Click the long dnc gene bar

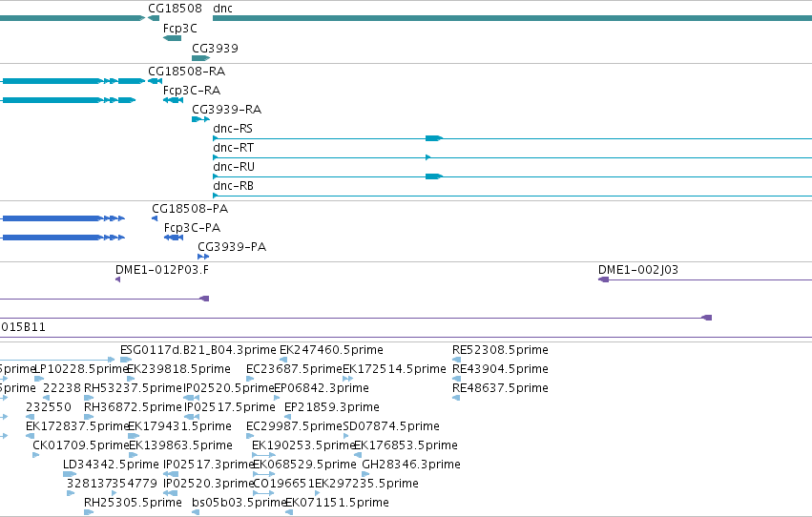pos(512,18)
